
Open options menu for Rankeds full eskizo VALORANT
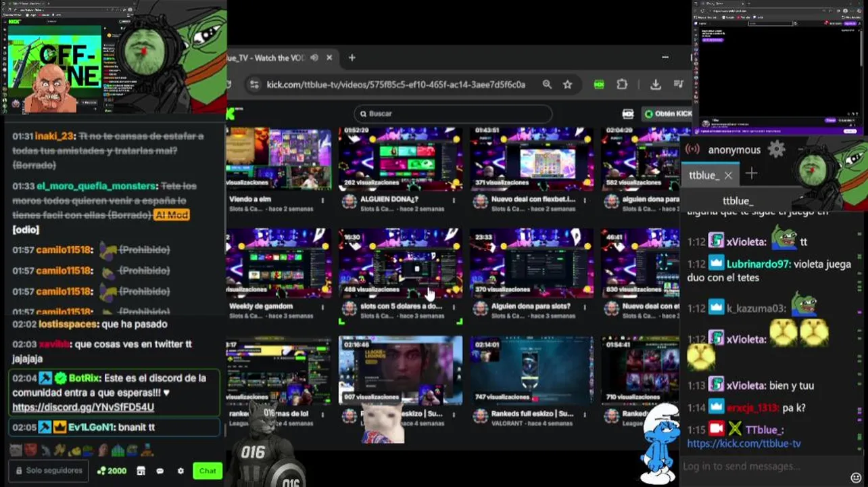585,414
